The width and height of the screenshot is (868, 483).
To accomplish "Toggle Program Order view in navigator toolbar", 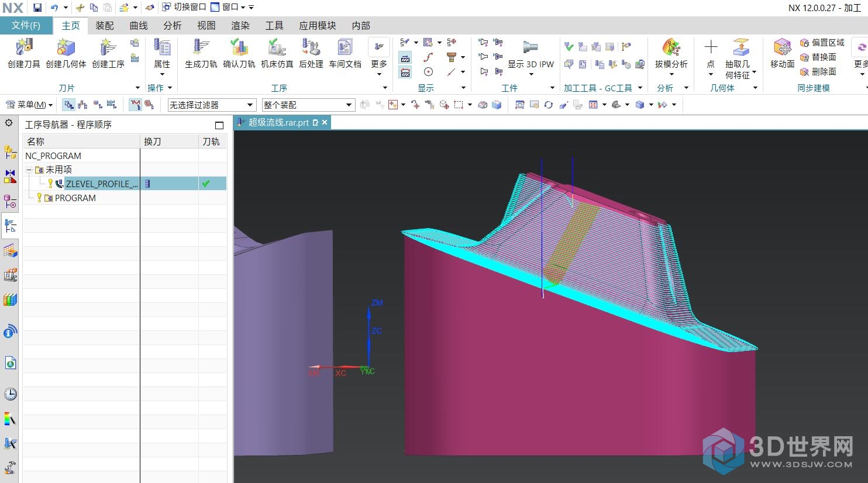I will 69,105.
